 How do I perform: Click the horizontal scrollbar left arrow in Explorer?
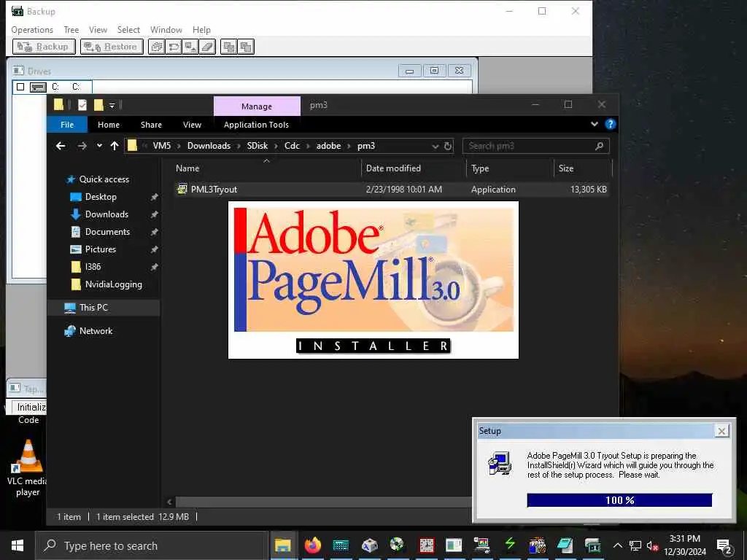point(169,502)
